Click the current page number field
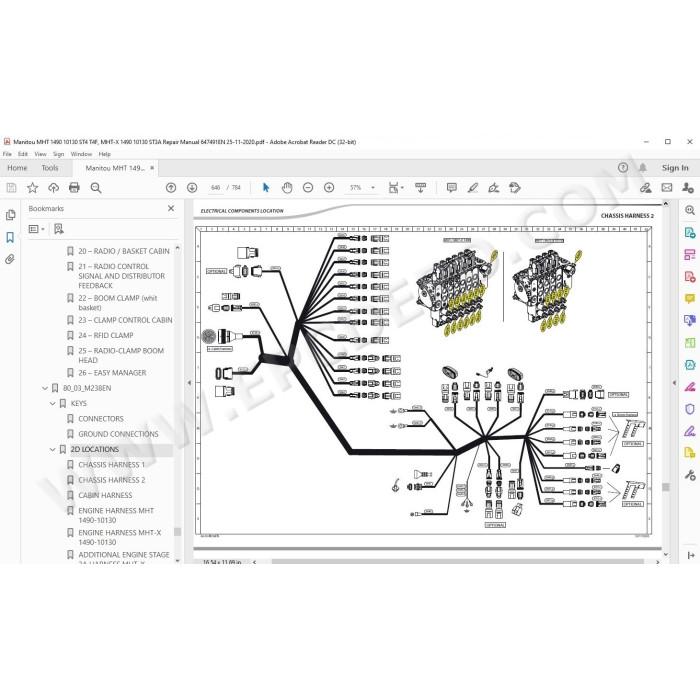 [215, 188]
